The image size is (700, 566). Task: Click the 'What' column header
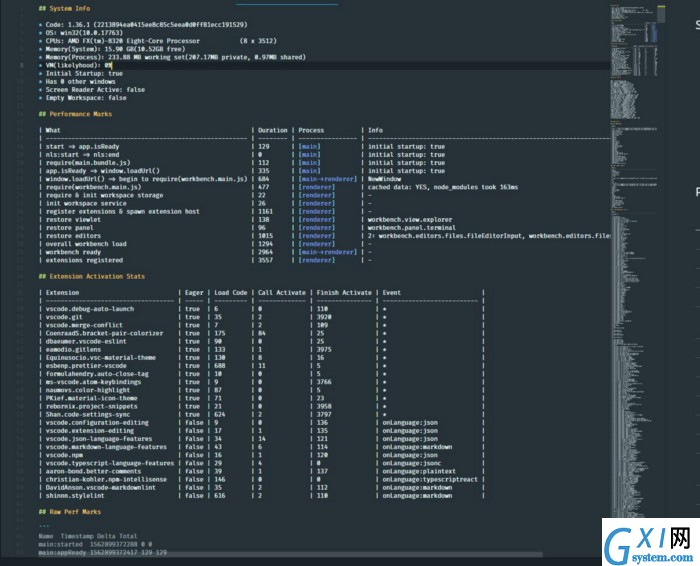[x=53, y=130]
